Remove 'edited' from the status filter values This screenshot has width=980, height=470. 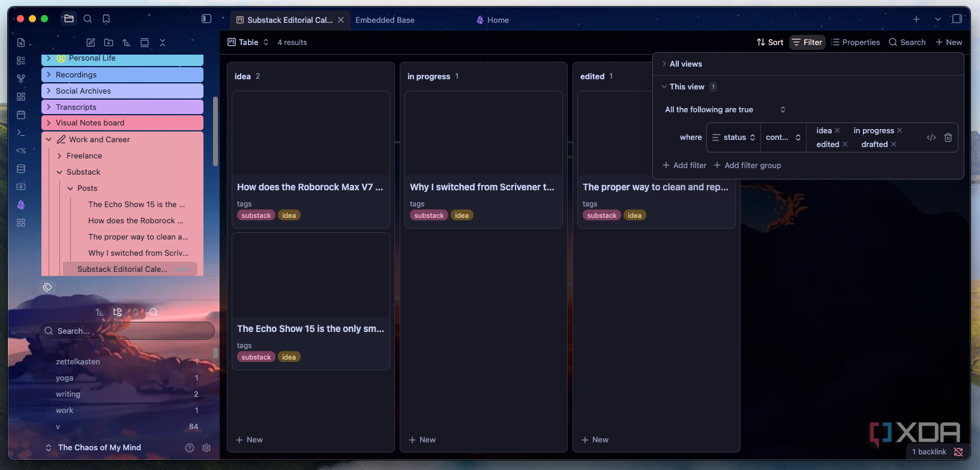tap(845, 144)
